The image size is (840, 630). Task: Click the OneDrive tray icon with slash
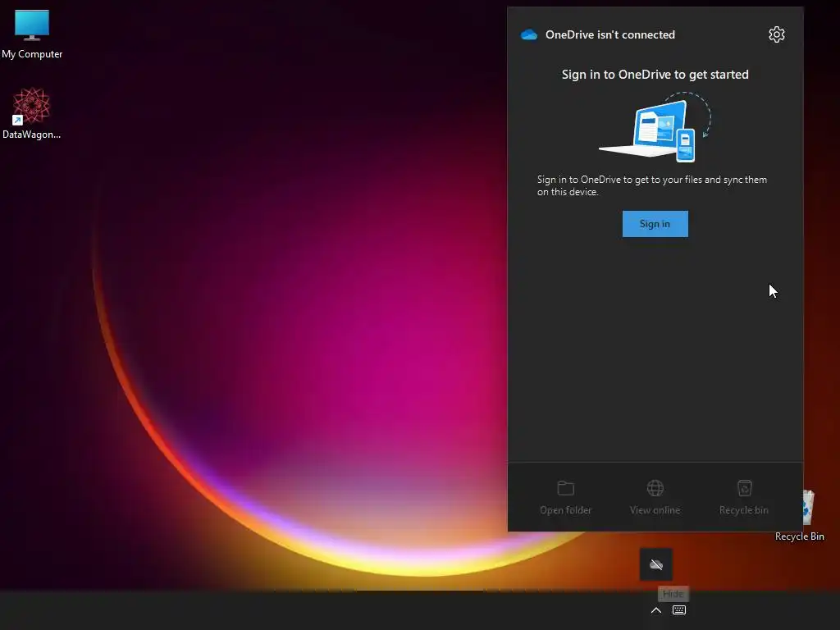[x=655, y=564]
